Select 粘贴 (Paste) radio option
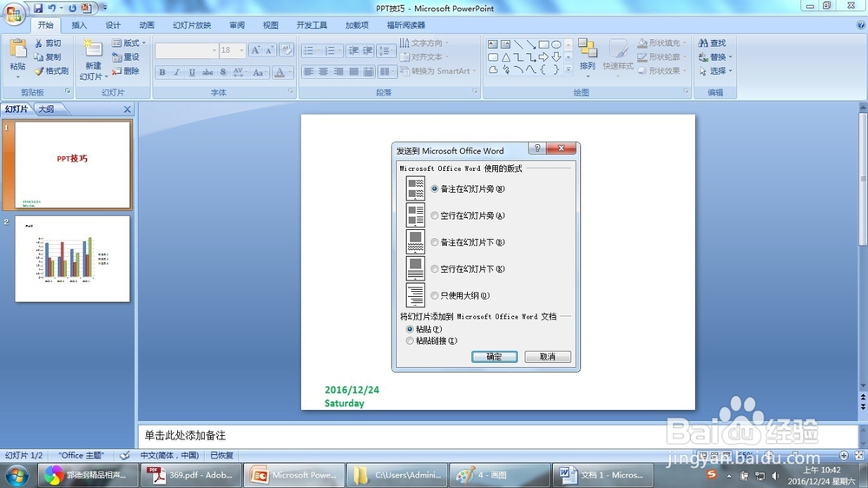The height and width of the screenshot is (488, 868). (x=410, y=329)
